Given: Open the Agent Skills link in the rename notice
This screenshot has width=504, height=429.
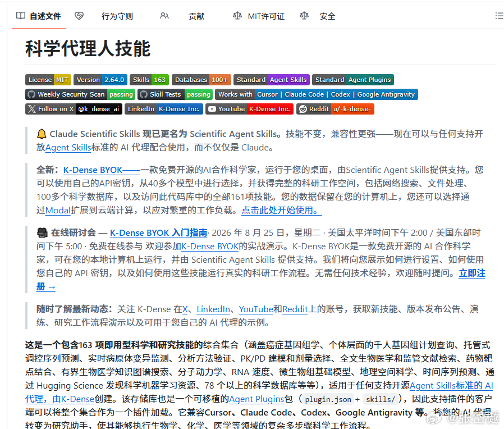Looking at the screenshot, I should point(68,148).
